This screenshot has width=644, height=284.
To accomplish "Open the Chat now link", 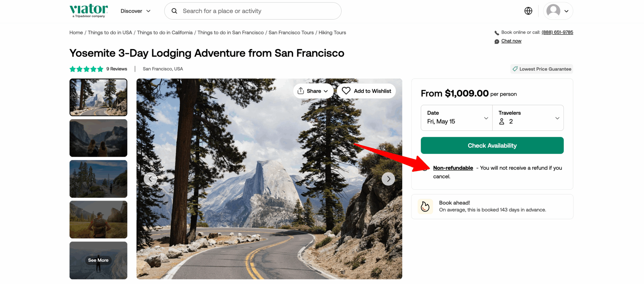I will tap(511, 41).
